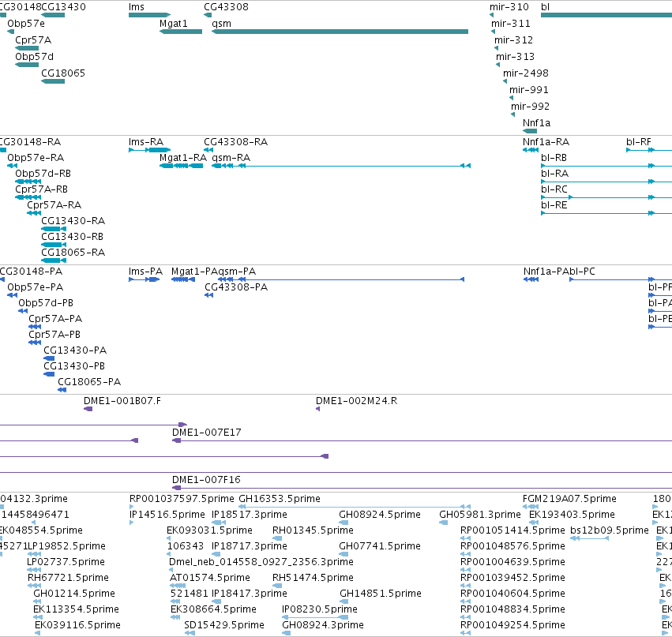The image size is (672, 637).
Task: Select EST GH05981.3prime
Action: coord(480,515)
